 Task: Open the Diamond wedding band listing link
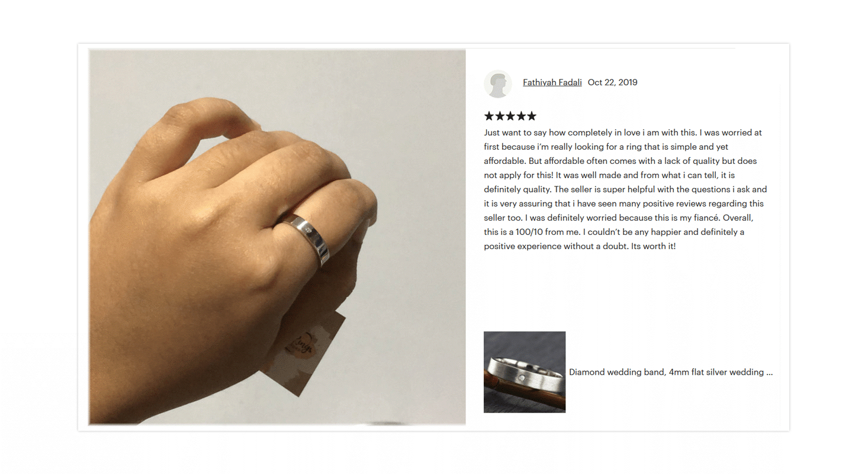point(671,372)
